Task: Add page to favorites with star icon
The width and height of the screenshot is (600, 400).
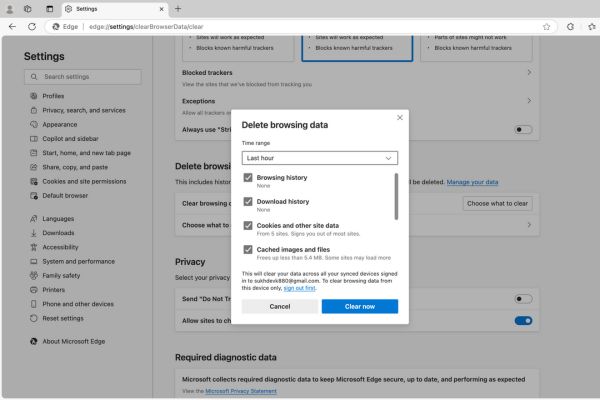Action: (546, 27)
